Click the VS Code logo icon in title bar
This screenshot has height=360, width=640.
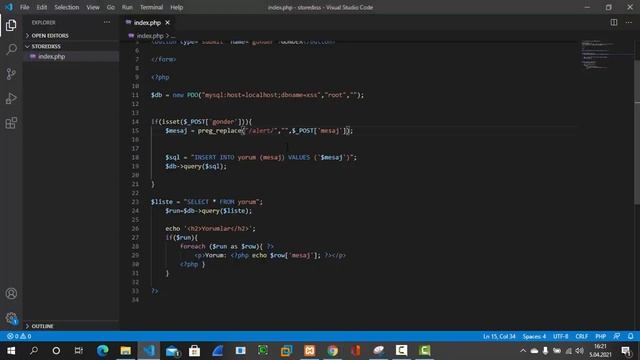pyautogui.click(x=9, y=7)
